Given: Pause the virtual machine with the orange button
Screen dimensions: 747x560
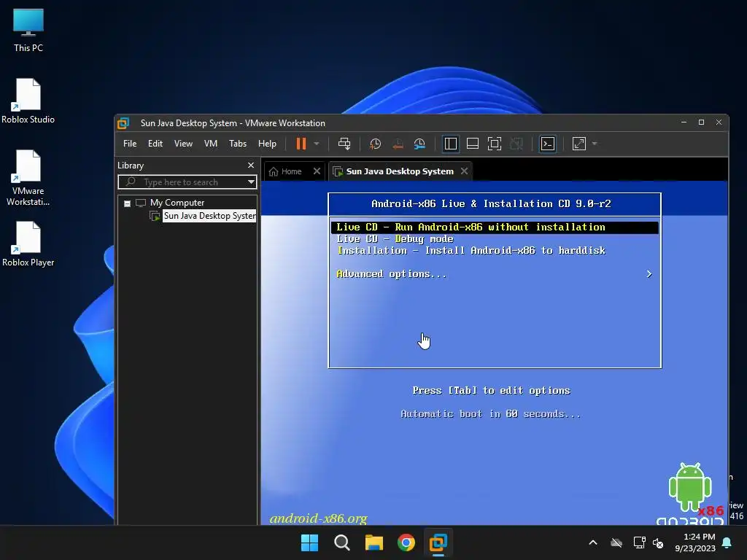Looking at the screenshot, I should tap(301, 144).
